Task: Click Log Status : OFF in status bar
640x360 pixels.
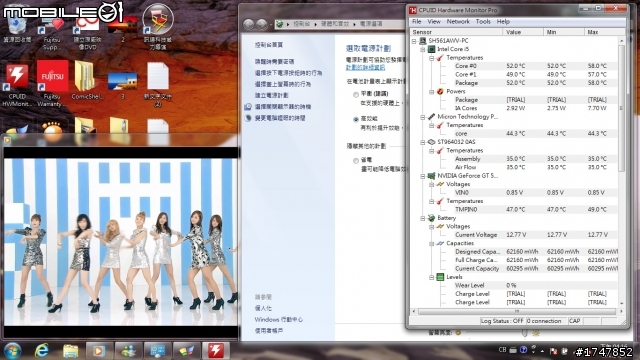Action: click(x=502, y=321)
